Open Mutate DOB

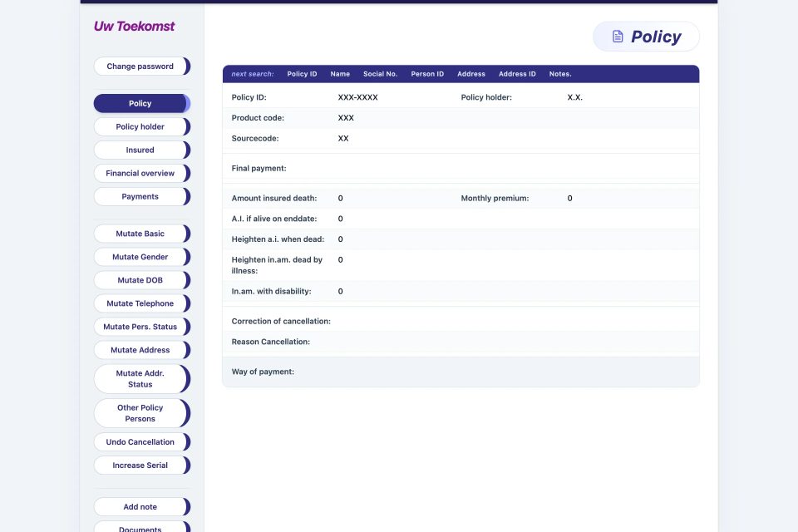(141, 280)
